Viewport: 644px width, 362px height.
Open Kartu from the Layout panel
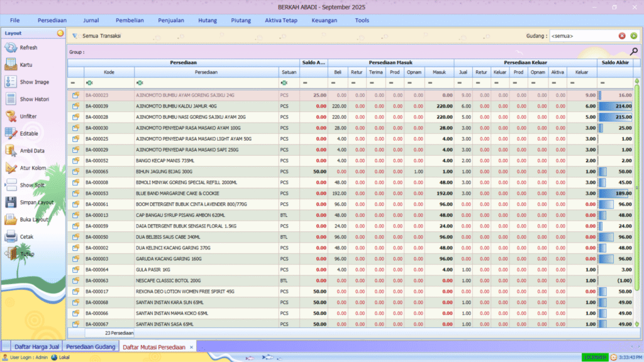click(11, 65)
